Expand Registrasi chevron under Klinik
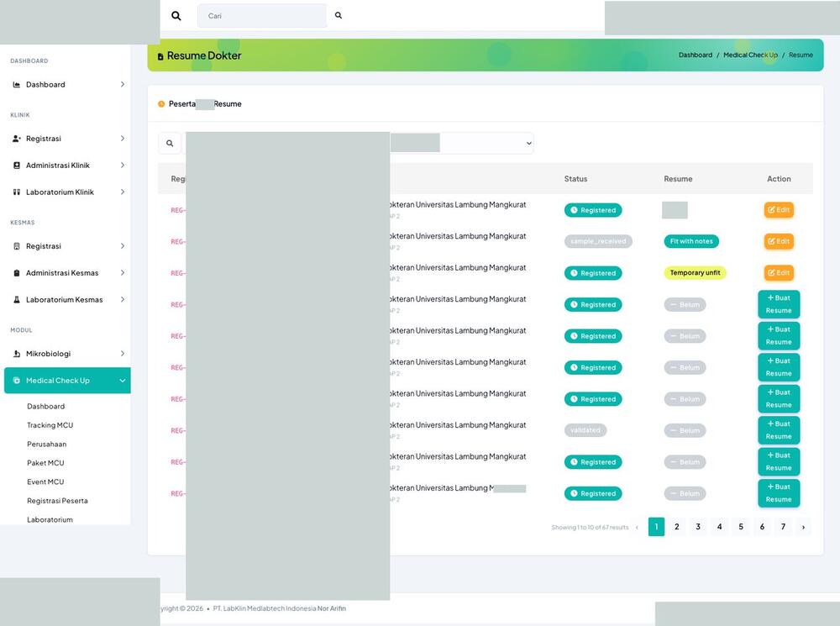Screen dimensions: 840x626 (122, 139)
